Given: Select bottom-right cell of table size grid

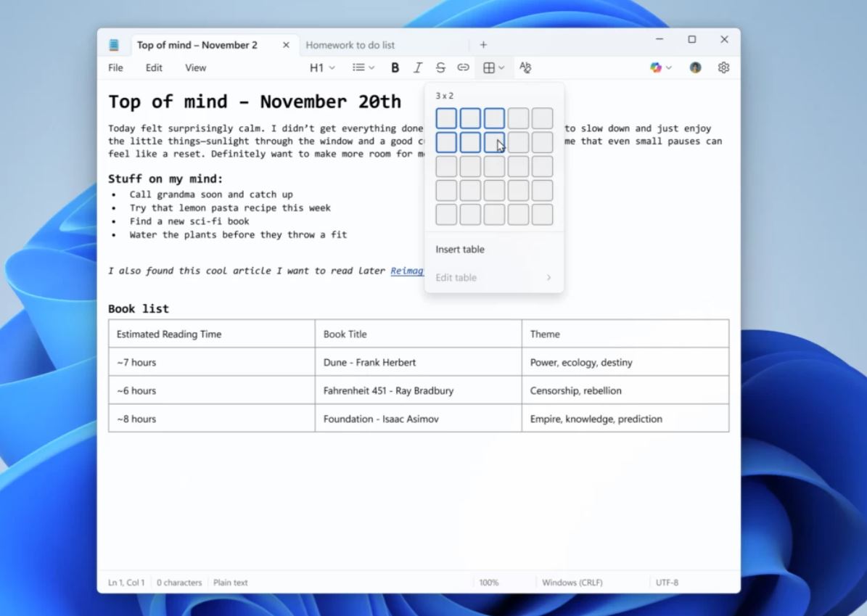Looking at the screenshot, I should click(x=542, y=214).
